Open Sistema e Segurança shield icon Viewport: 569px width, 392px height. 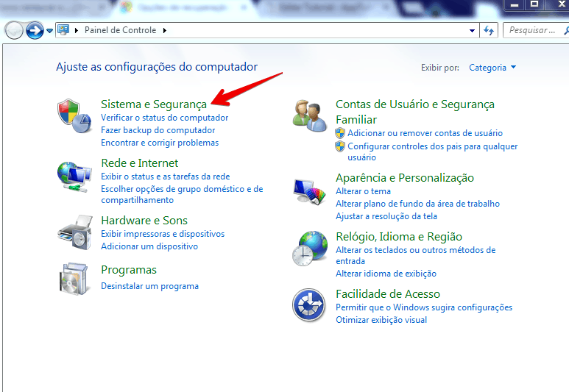click(x=74, y=116)
